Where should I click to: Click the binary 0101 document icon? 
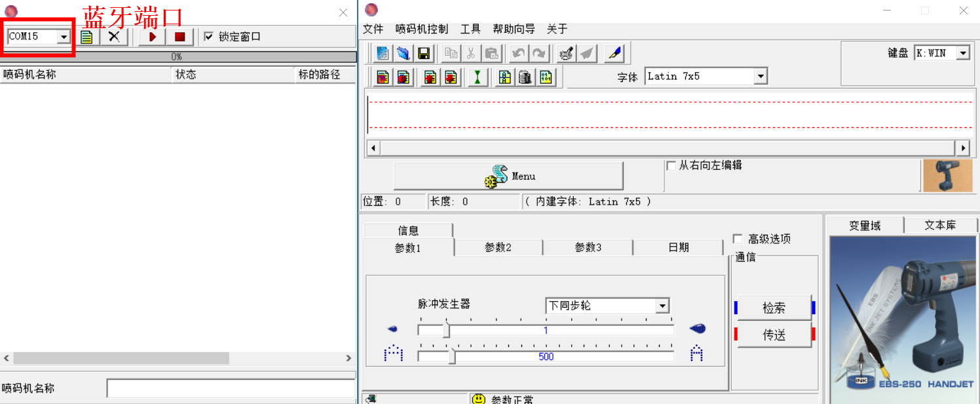click(545, 77)
